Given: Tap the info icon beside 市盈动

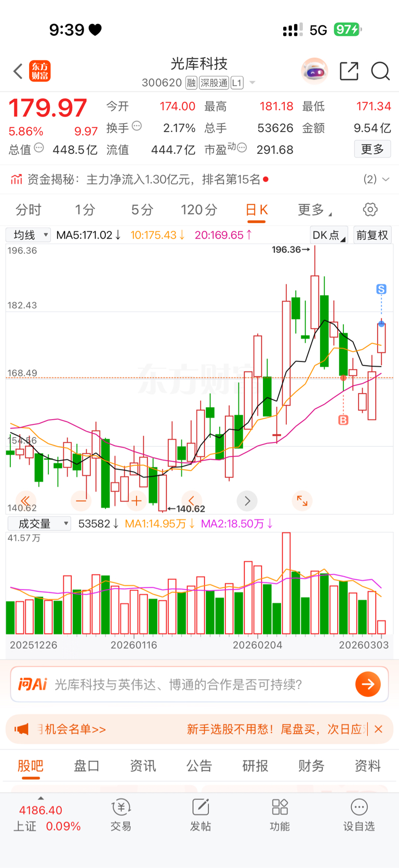Looking at the screenshot, I should pos(242,148).
